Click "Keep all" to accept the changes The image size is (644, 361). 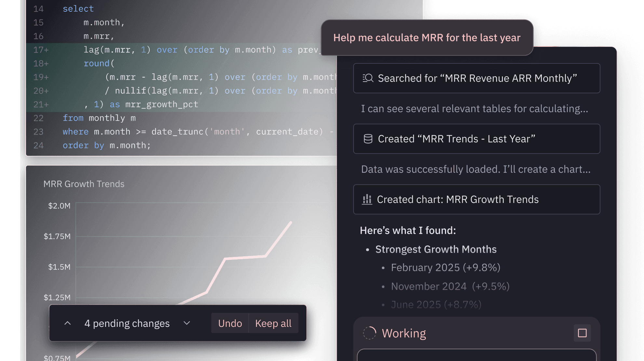pyautogui.click(x=273, y=323)
